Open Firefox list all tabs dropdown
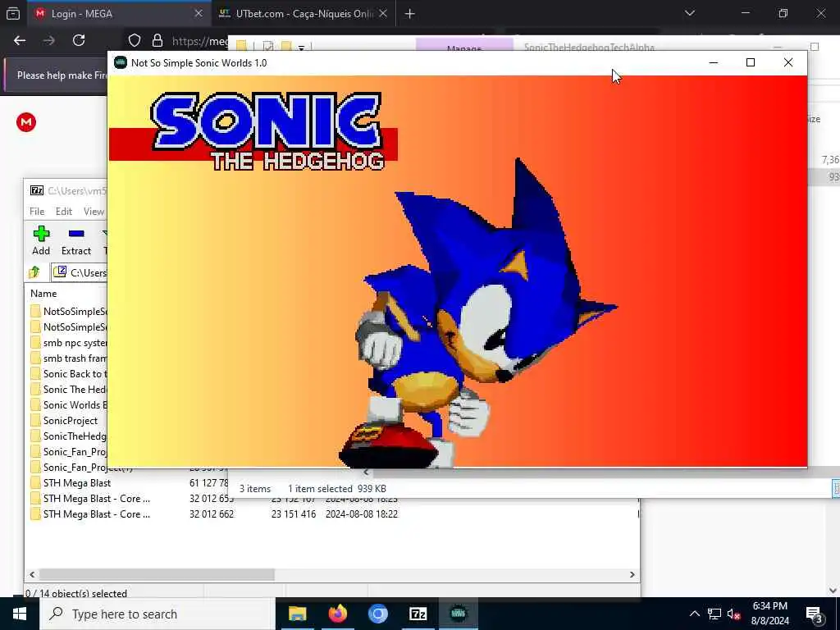The width and height of the screenshot is (840, 630). [689, 13]
